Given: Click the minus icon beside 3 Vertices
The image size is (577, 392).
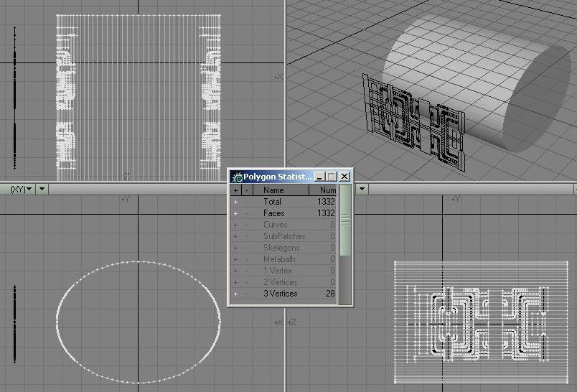Looking at the screenshot, I should [247, 294].
